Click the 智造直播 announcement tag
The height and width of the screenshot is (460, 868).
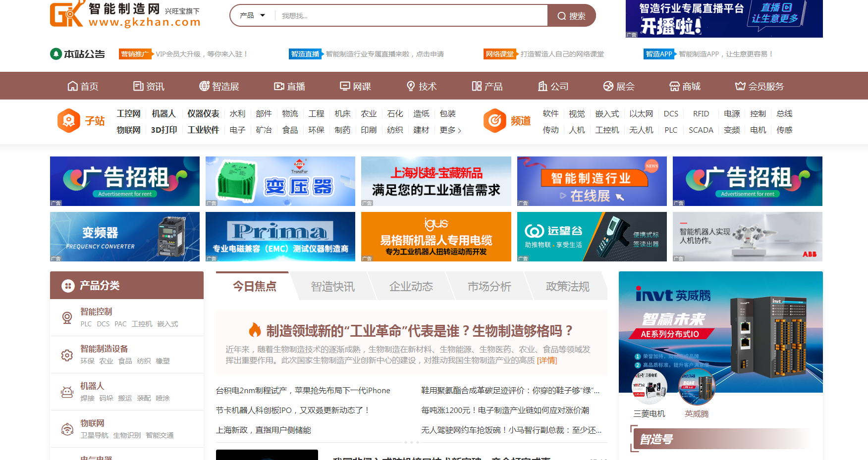click(305, 54)
